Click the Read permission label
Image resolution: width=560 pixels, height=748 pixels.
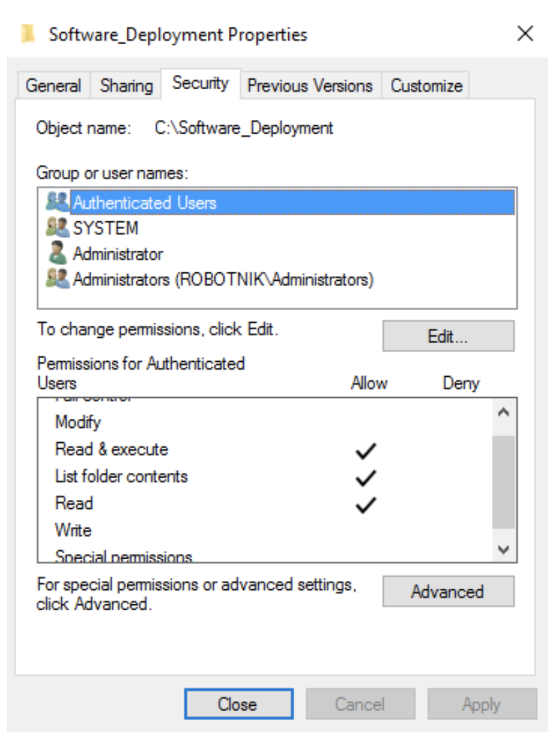[74, 503]
